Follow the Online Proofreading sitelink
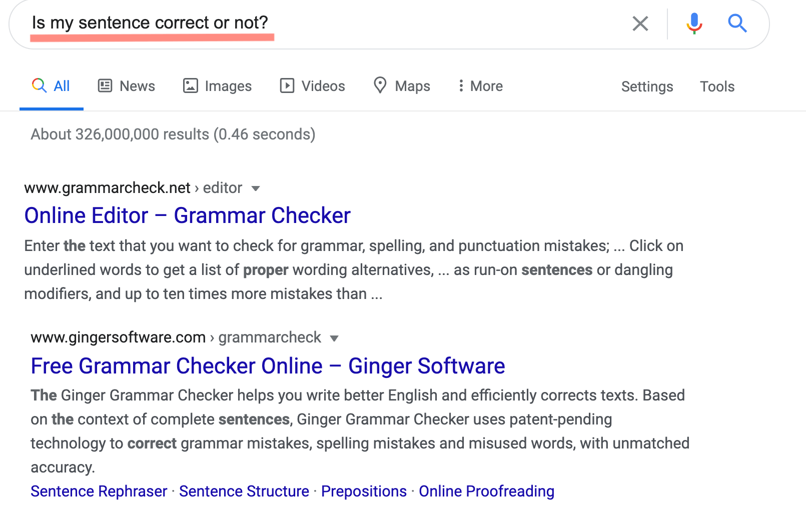The image size is (806, 532). pos(486,491)
